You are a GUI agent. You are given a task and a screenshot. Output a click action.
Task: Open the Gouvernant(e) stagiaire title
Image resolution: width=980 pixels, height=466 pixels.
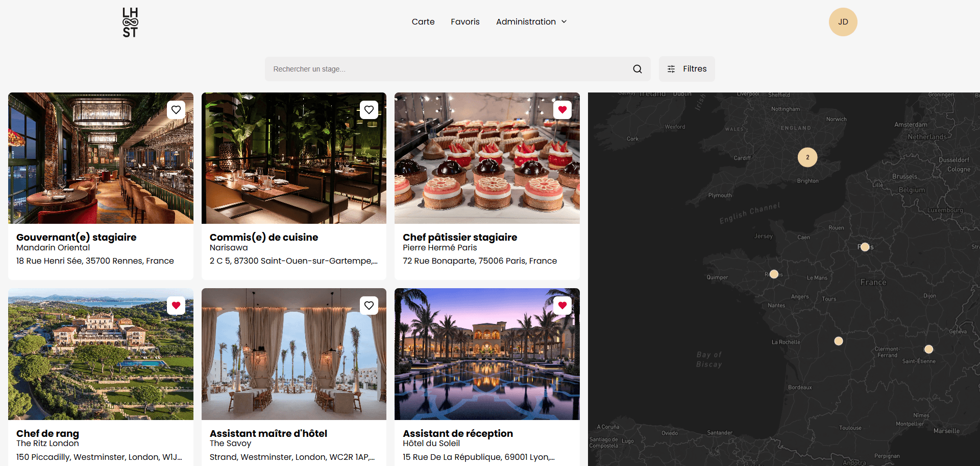pos(76,237)
